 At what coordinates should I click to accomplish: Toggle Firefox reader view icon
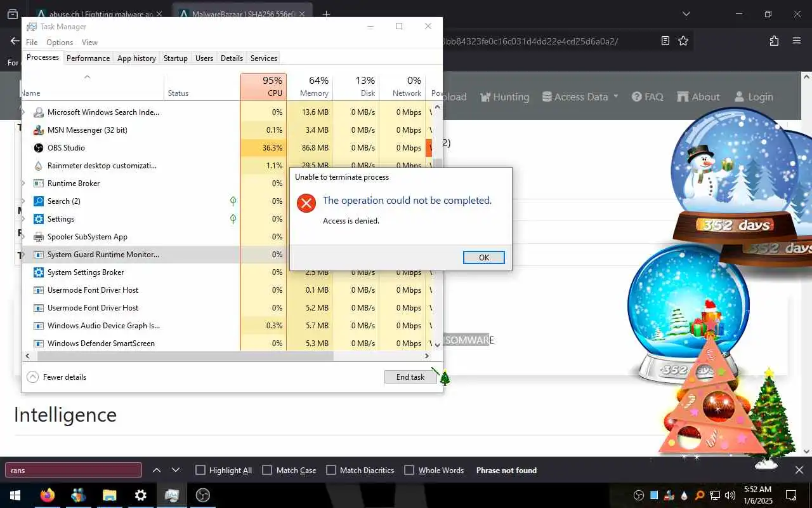pyautogui.click(x=665, y=41)
